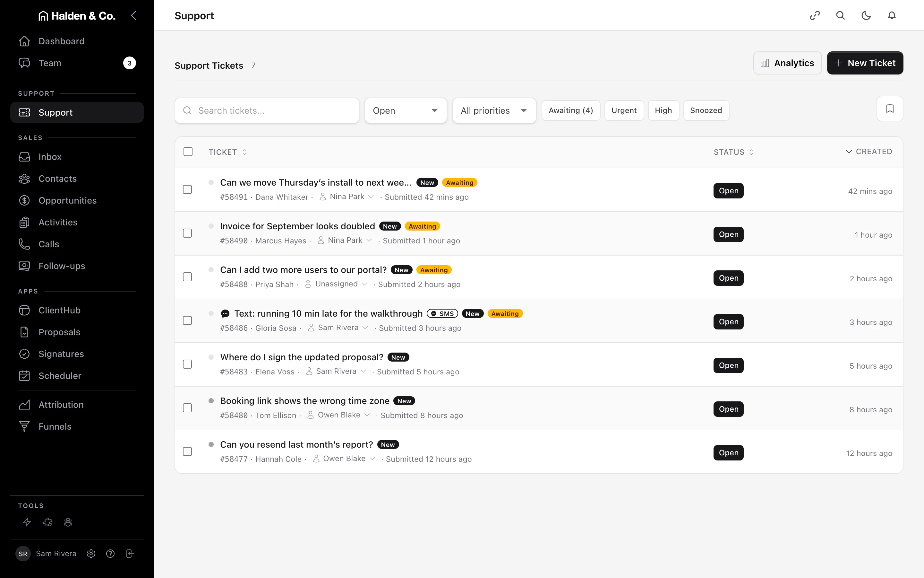This screenshot has width=924, height=578.
Task: Click the Open status badge for ticket #58486
Action: tap(729, 322)
